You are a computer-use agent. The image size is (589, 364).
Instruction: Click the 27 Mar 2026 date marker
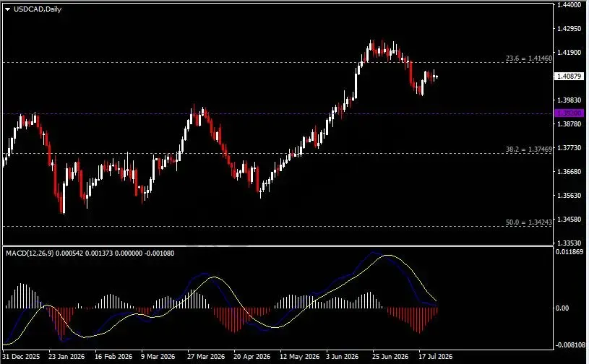point(206,356)
